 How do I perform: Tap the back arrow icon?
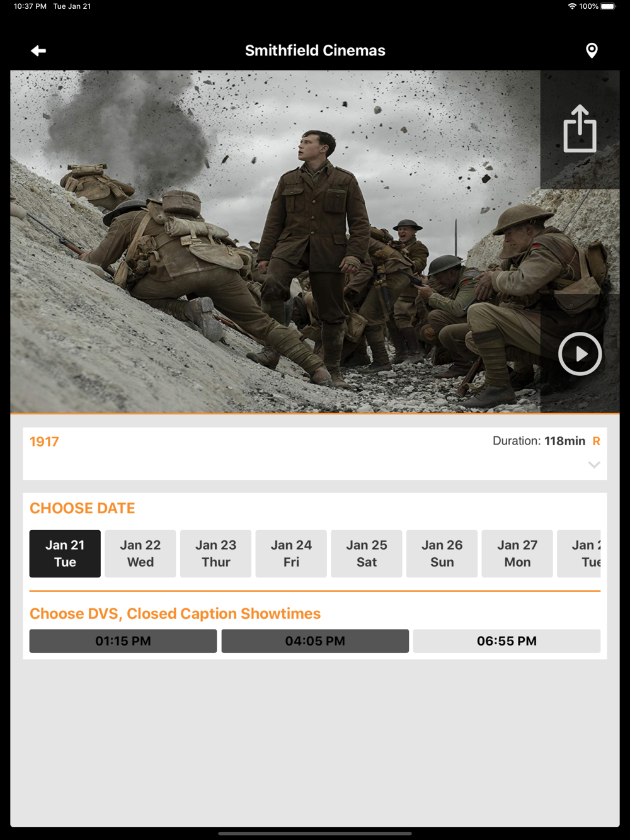(38, 50)
